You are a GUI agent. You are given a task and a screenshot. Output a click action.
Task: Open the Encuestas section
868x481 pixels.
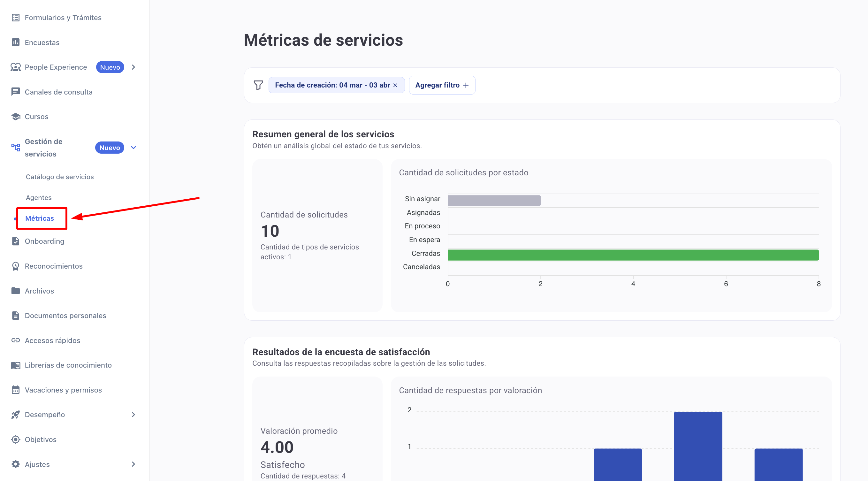(42, 42)
